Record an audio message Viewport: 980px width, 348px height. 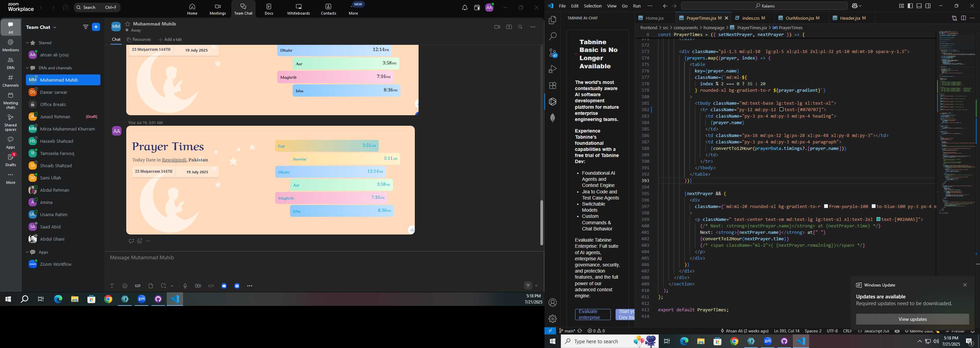(185, 286)
